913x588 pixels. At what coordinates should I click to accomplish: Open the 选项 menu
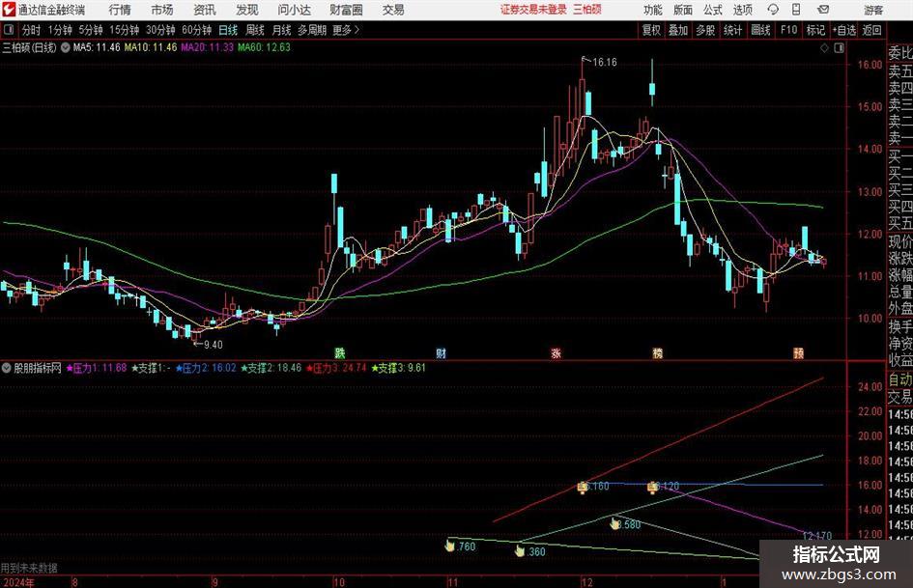(x=742, y=10)
